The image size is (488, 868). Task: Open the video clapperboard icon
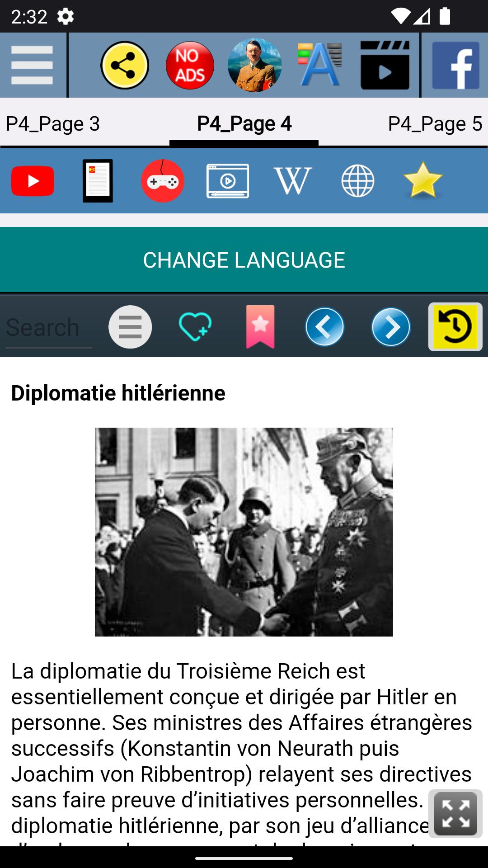pyautogui.click(x=385, y=65)
